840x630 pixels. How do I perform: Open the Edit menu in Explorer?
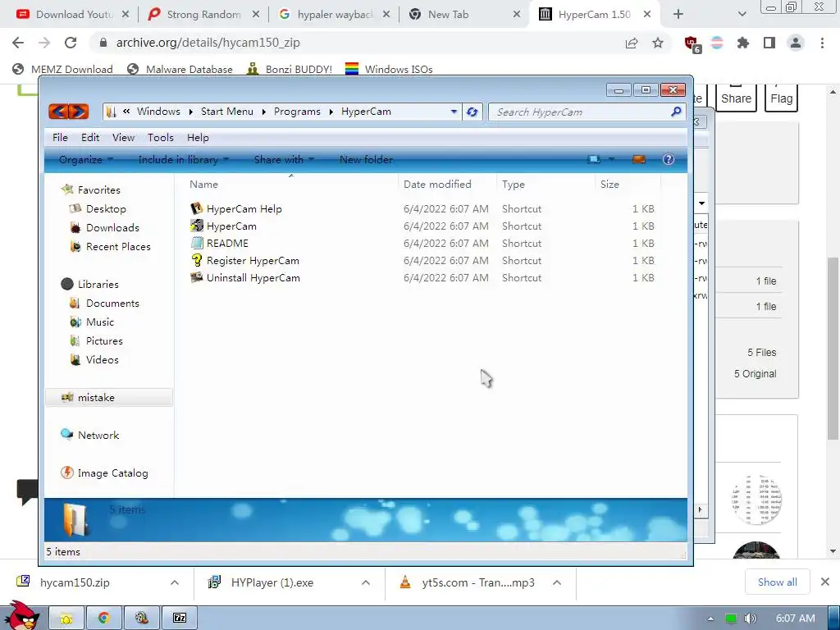pos(90,137)
